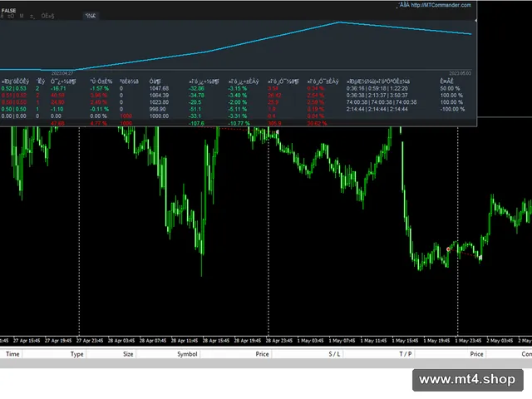Open the http://MTCommander.com link
The image size is (532, 399).
(x=441, y=5)
